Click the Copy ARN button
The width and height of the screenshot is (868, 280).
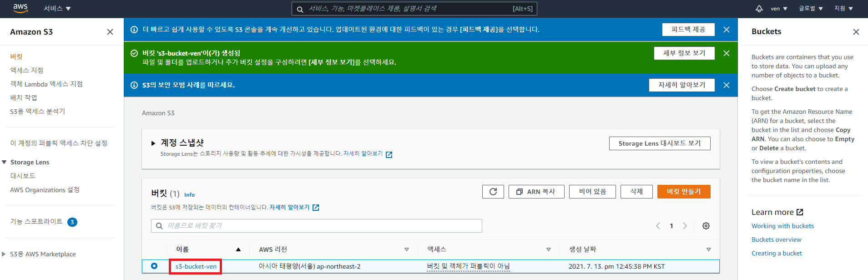point(536,192)
